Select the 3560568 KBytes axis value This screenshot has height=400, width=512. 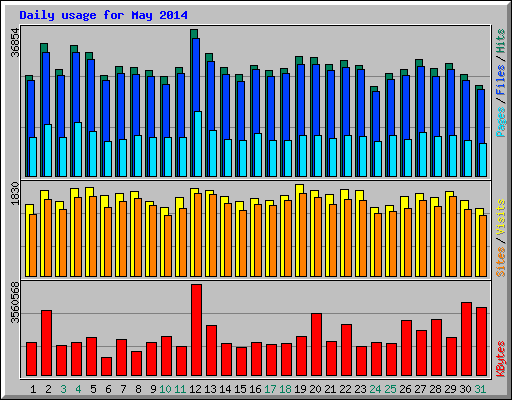pyautogui.click(x=15, y=303)
